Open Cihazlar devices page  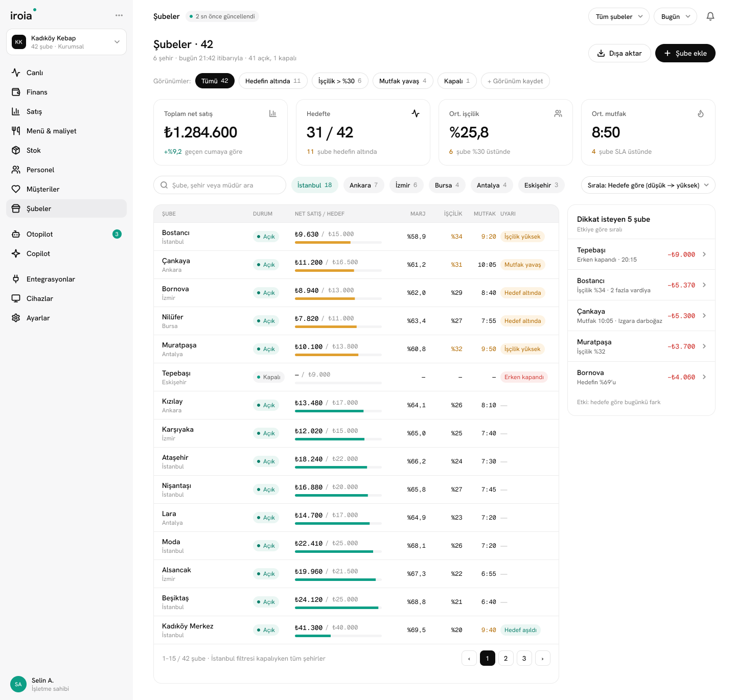point(66,298)
